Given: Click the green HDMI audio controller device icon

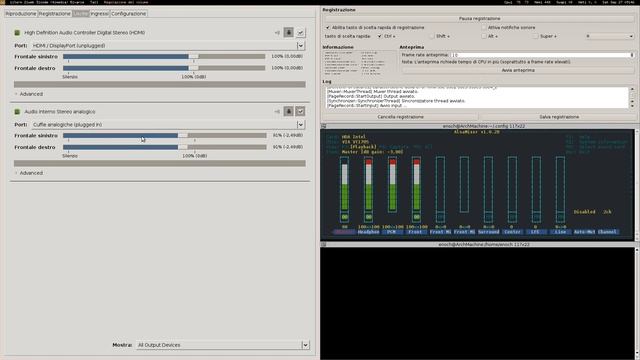Looking at the screenshot, I should point(17,33).
